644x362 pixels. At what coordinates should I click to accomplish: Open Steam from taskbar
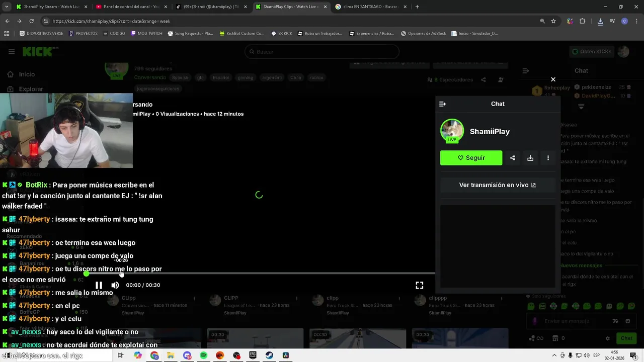click(269, 355)
